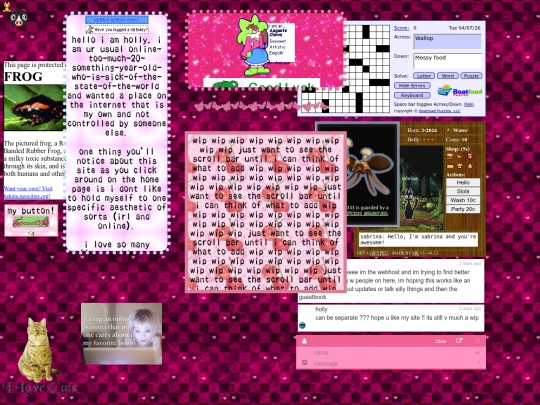Click the circular options icon in chatbox header

tap(477, 341)
